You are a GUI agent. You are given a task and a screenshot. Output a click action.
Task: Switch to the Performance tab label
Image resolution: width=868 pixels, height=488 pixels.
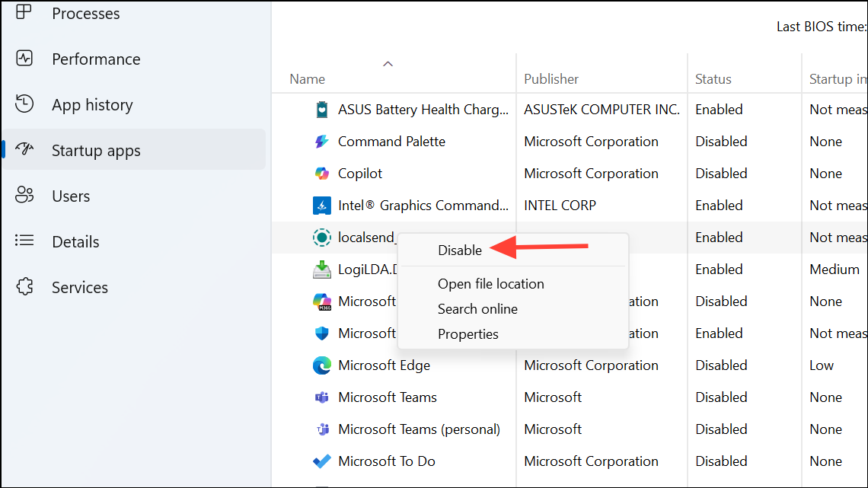[96, 59]
